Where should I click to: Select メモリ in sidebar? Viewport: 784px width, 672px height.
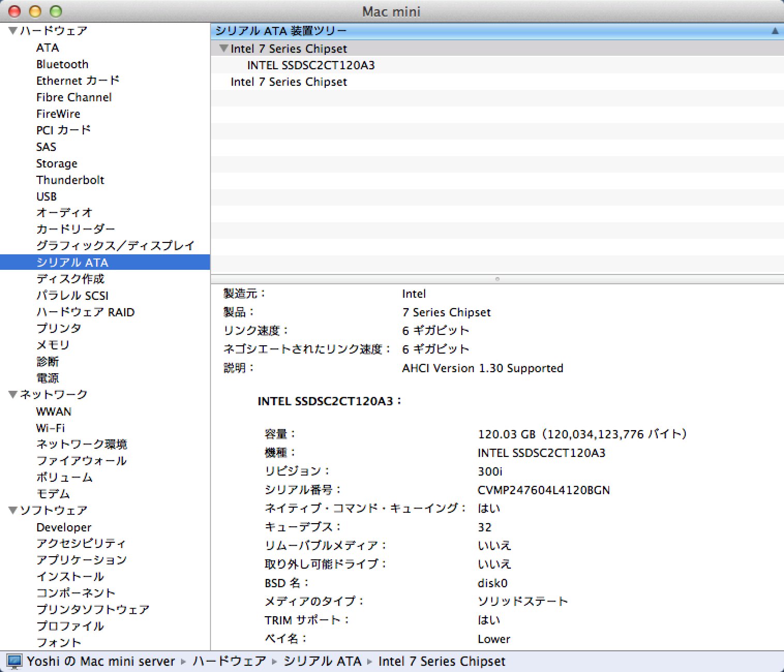53,345
